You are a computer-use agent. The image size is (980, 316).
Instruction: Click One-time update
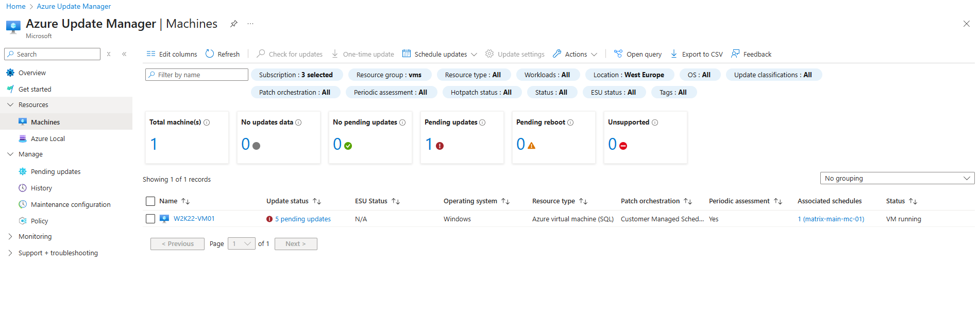pyautogui.click(x=363, y=54)
